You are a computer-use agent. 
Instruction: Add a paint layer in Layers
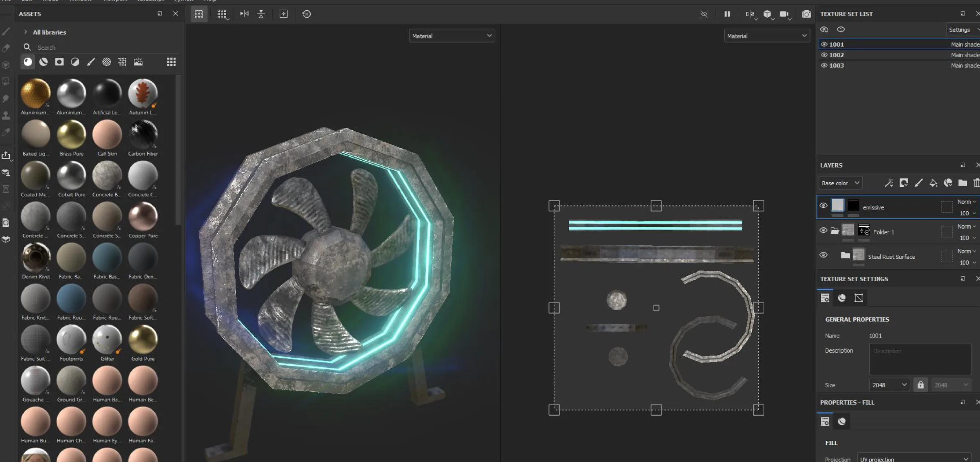pyautogui.click(x=919, y=183)
